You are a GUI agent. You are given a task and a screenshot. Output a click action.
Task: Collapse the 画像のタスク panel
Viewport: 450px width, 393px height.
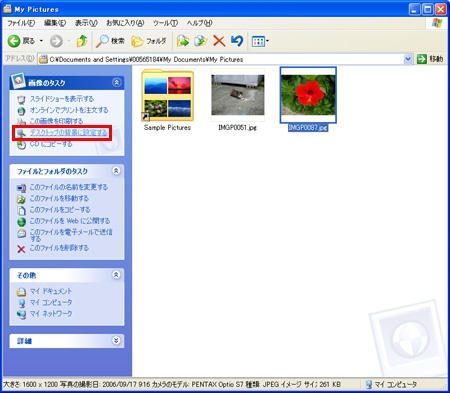(116, 82)
